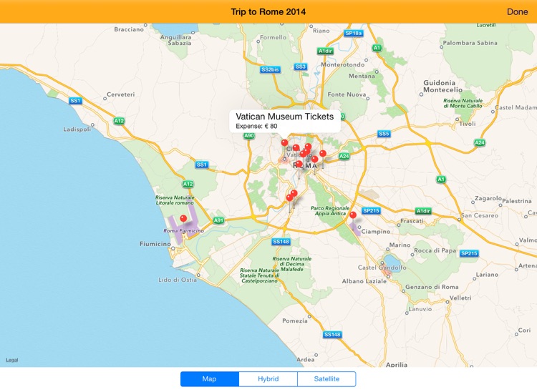The width and height of the screenshot is (537, 392).
Task: Select the red pin over the ROMA label
Action: click(x=299, y=165)
